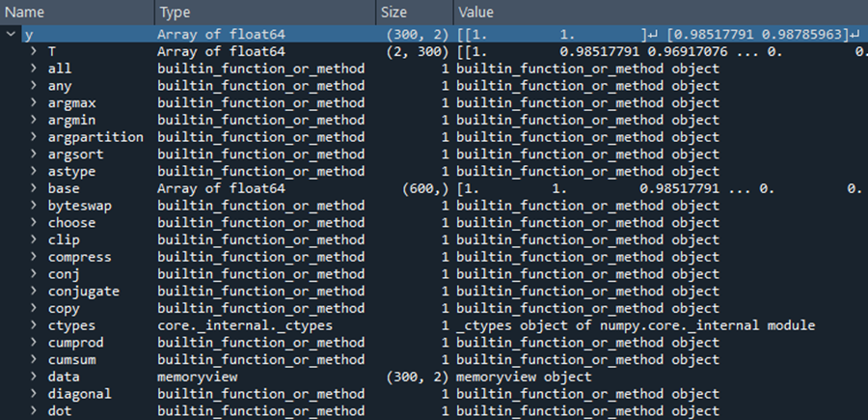Viewport: 868px width, 420px height.
Task: Select the clip row
Action: tap(434, 239)
